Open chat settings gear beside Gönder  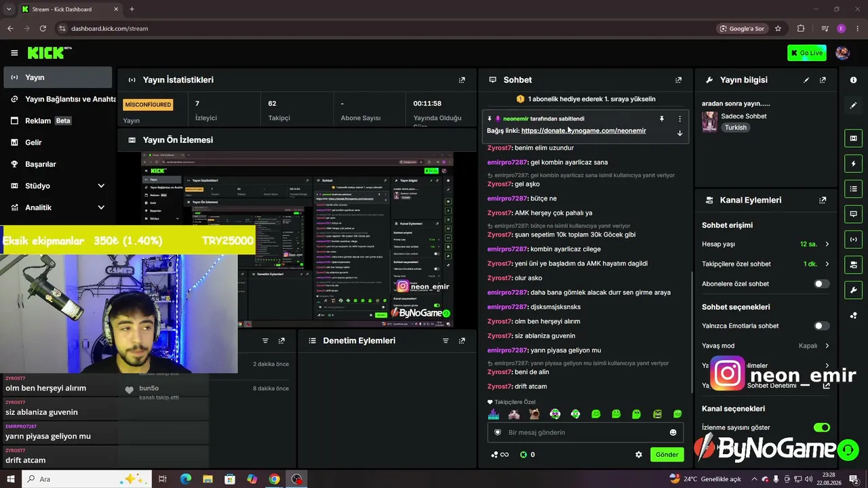pos(638,455)
